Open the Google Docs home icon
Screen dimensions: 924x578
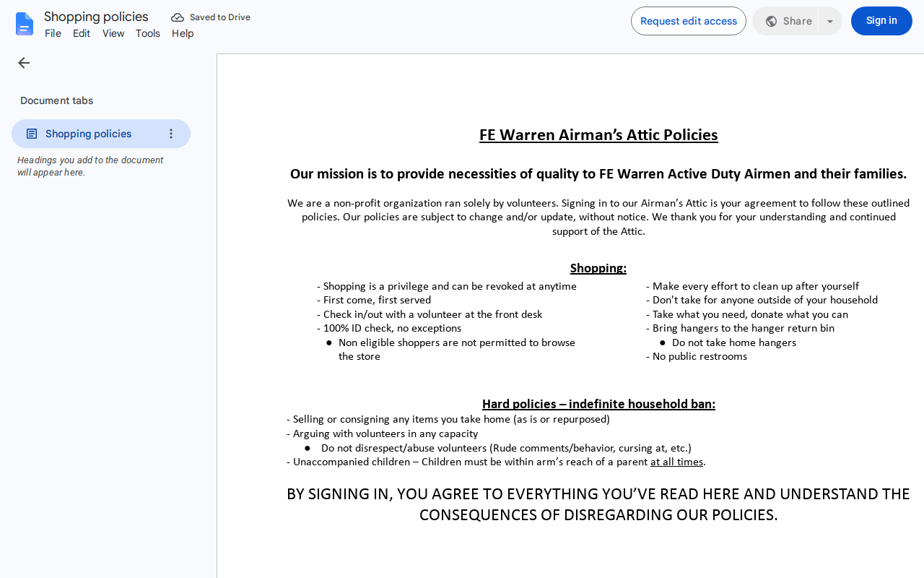[x=25, y=24]
